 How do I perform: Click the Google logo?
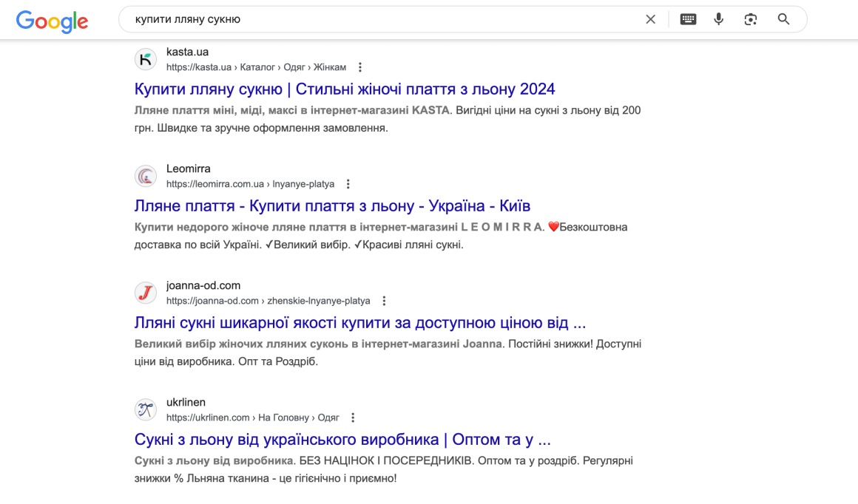(52, 21)
